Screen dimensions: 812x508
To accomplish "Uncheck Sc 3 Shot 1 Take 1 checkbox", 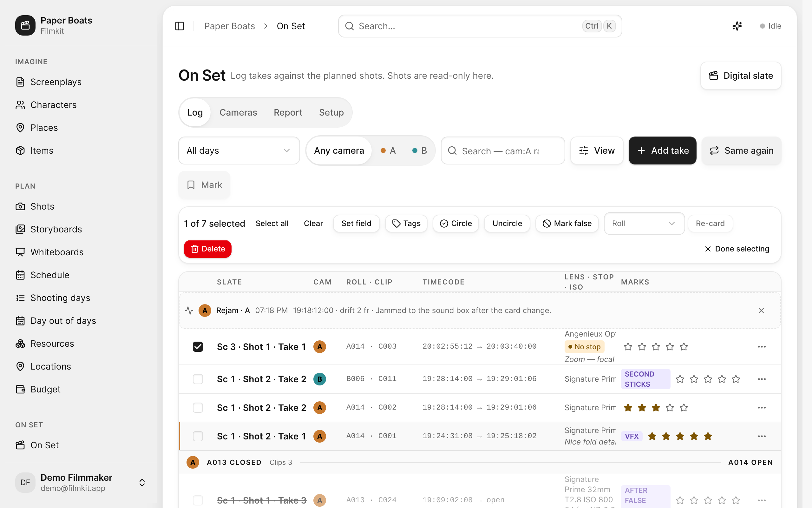I will (198, 347).
